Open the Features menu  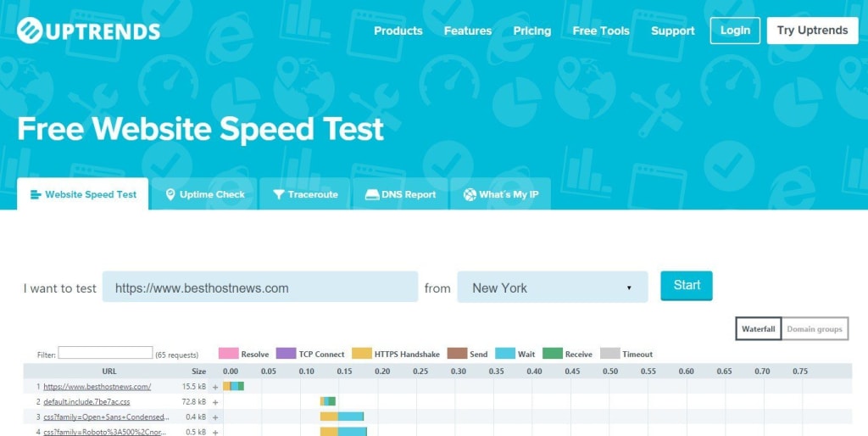point(468,31)
